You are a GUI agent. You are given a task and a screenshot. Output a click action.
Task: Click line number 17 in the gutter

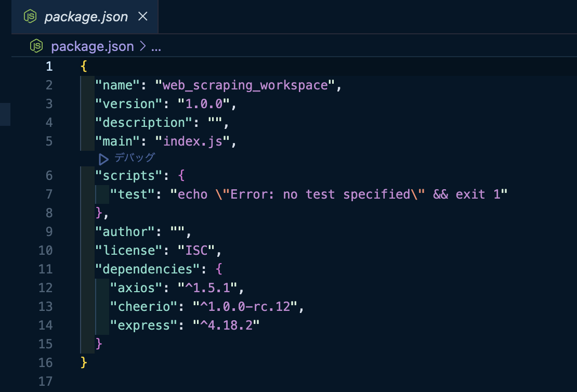click(46, 381)
